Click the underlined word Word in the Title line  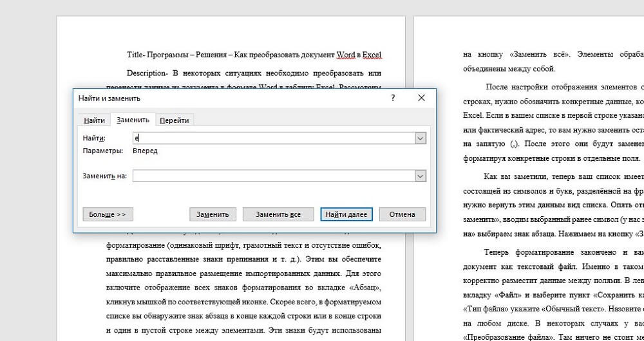[x=345, y=55]
